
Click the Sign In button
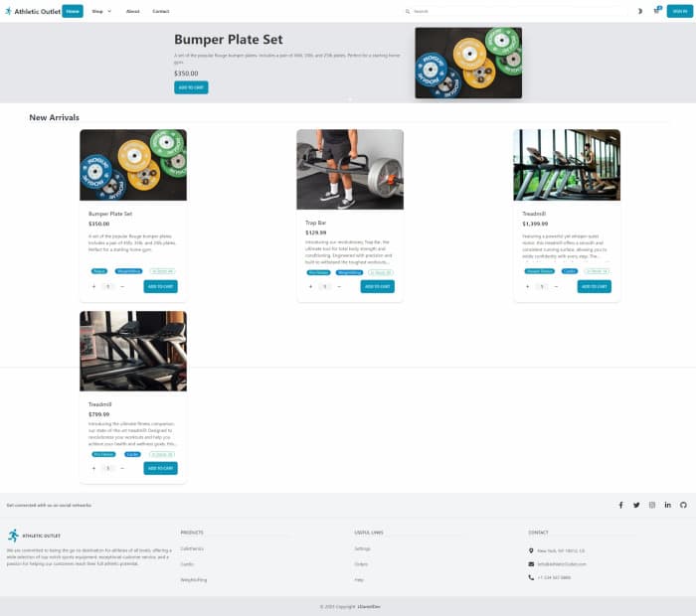(x=679, y=11)
